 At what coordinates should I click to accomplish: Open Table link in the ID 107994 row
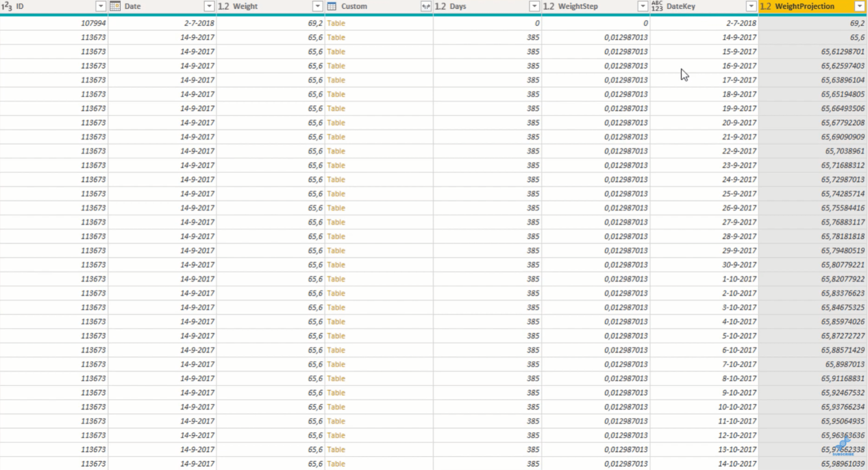tap(336, 23)
